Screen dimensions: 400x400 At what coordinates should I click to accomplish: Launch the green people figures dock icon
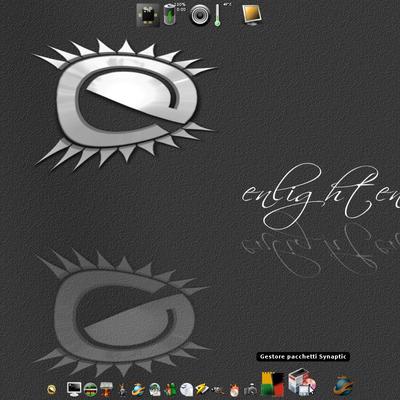tap(171, 389)
